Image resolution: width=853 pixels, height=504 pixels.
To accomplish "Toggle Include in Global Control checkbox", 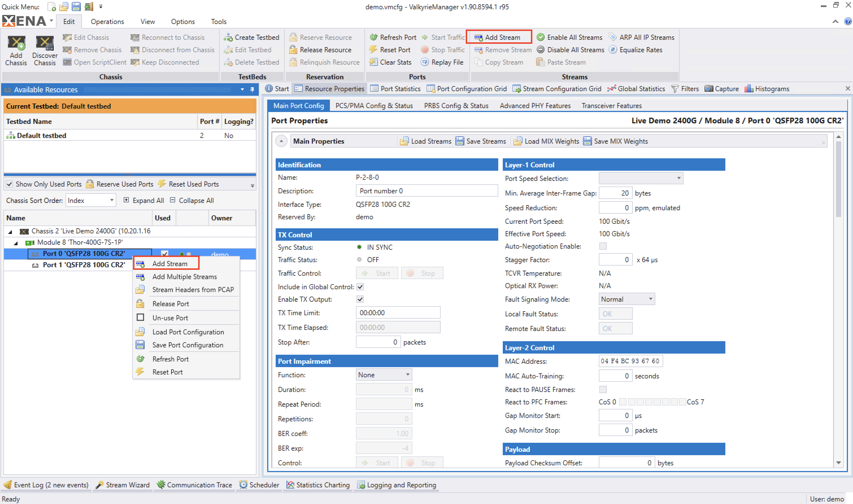I will pos(360,287).
